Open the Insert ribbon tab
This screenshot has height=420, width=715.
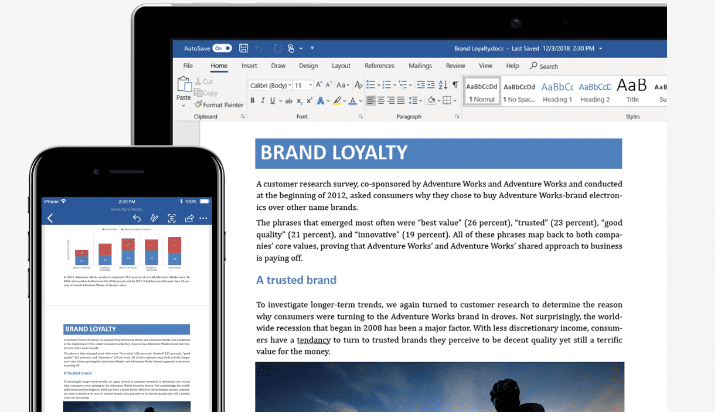[x=249, y=66]
